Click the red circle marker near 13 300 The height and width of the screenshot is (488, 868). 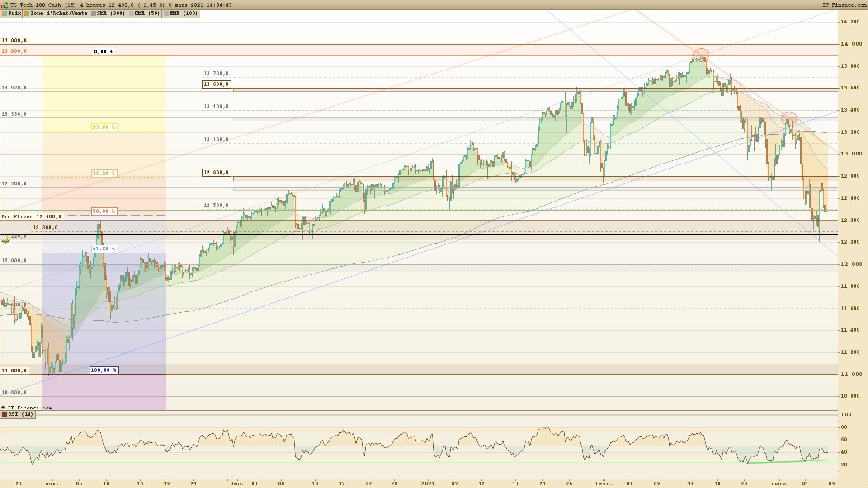pyautogui.click(x=789, y=118)
